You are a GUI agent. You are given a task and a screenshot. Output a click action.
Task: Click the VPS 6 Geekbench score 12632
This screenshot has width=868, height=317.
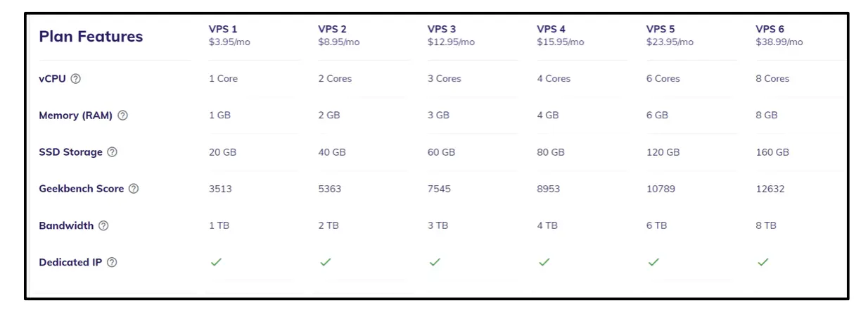coord(770,189)
